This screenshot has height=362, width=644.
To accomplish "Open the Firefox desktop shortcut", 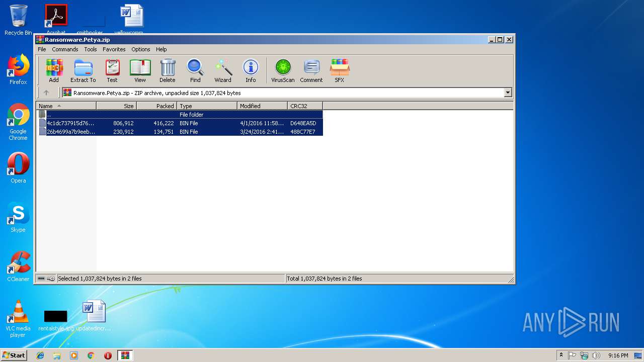I will pos(18,69).
